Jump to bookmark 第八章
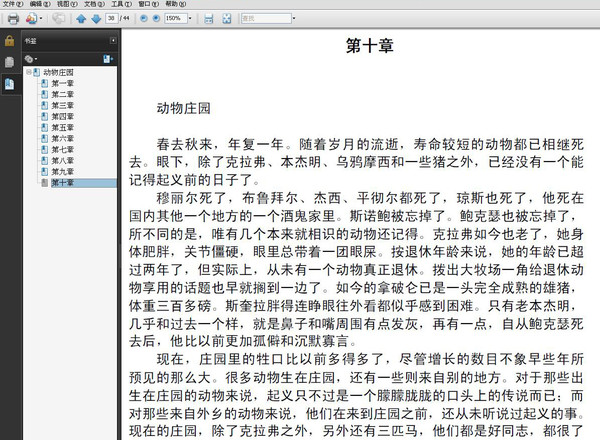This screenshot has width=600, height=440. click(x=62, y=161)
